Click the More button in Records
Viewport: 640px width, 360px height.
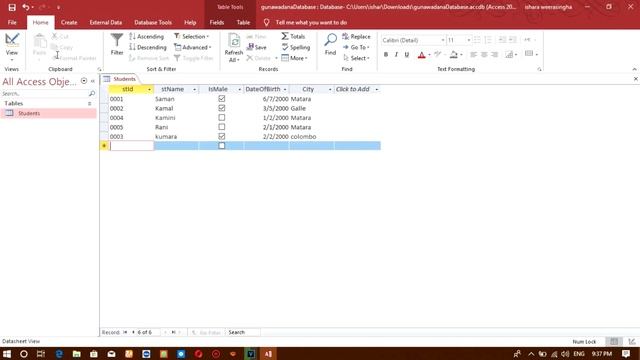click(294, 58)
